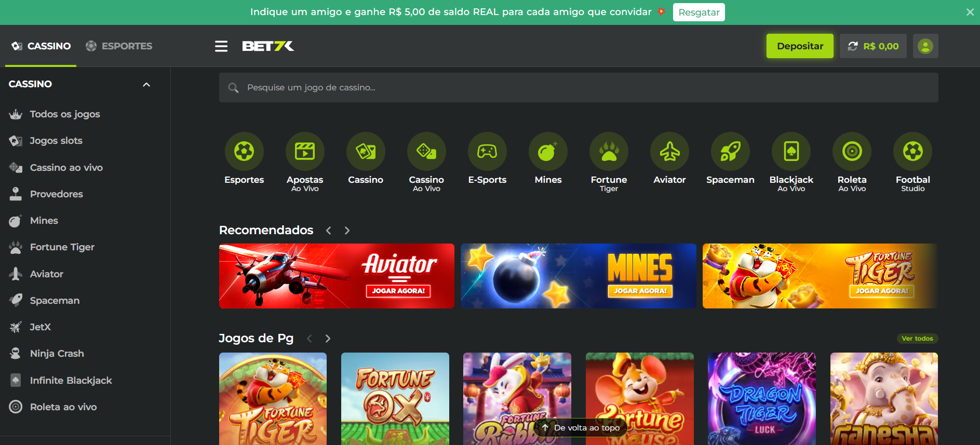Open the Fortune Tiger recommended banner
The image size is (980, 445).
click(820, 276)
